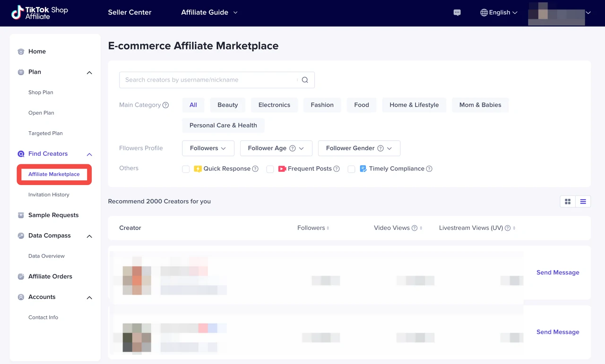605x364 pixels.
Task: Click the search magnifier icon
Action: click(x=305, y=80)
